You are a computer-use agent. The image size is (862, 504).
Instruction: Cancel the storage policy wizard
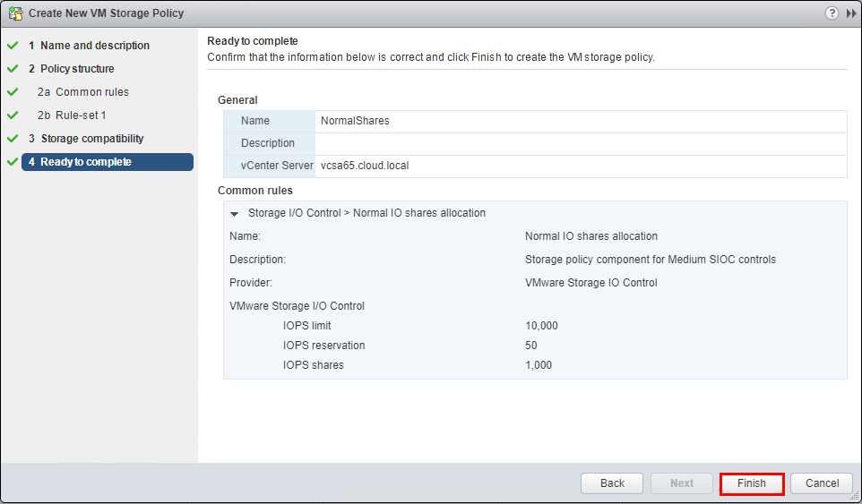(x=822, y=483)
